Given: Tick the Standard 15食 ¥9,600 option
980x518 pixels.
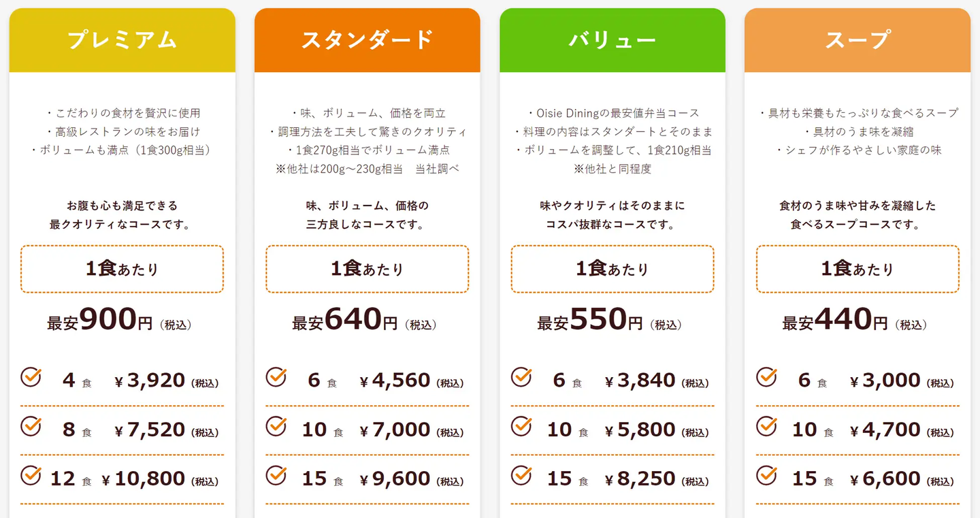Looking at the screenshot, I should (276, 476).
